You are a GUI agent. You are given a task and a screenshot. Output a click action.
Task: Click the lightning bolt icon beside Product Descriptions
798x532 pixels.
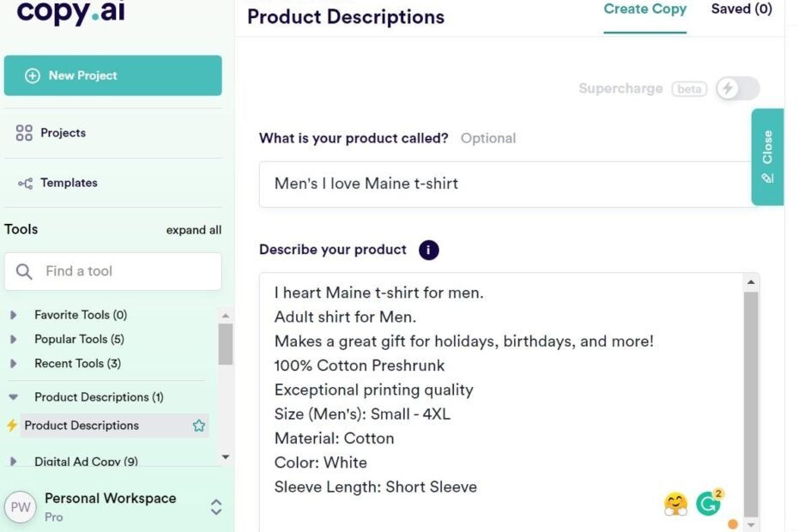pos(12,425)
